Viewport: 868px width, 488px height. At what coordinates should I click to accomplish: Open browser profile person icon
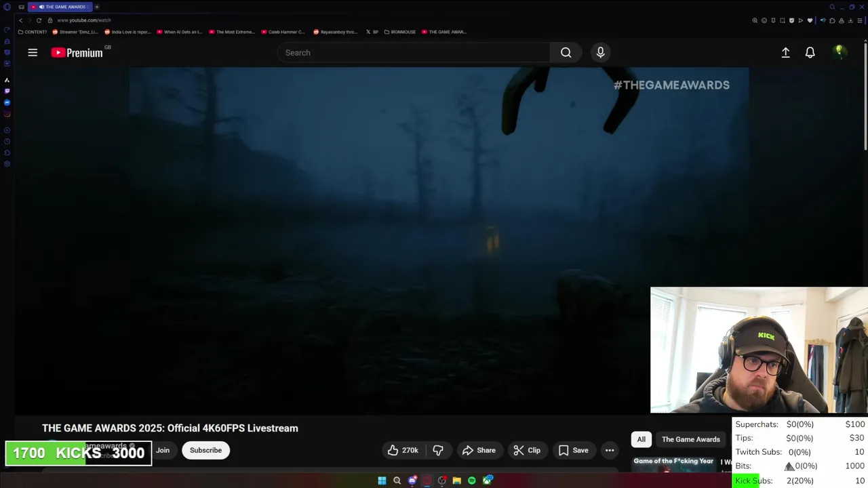pyautogui.click(x=842, y=20)
